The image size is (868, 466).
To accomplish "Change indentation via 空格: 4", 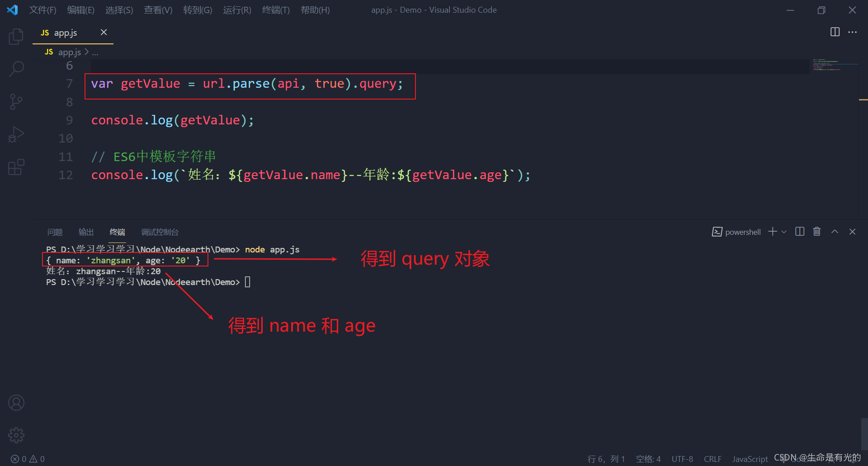I will 648,459.
